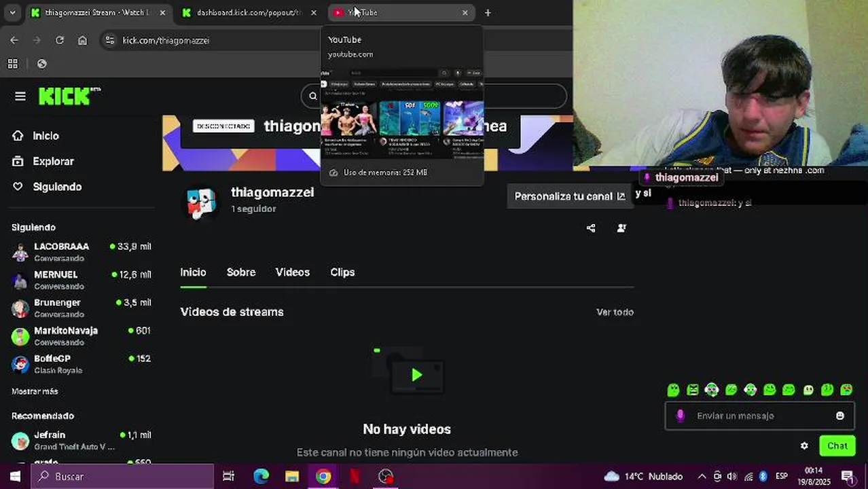Reload the page
Image resolution: width=868 pixels, height=489 pixels.
pos(60,40)
